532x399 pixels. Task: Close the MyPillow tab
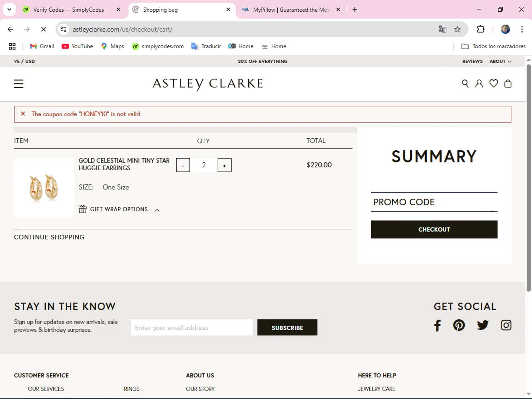tap(338, 10)
